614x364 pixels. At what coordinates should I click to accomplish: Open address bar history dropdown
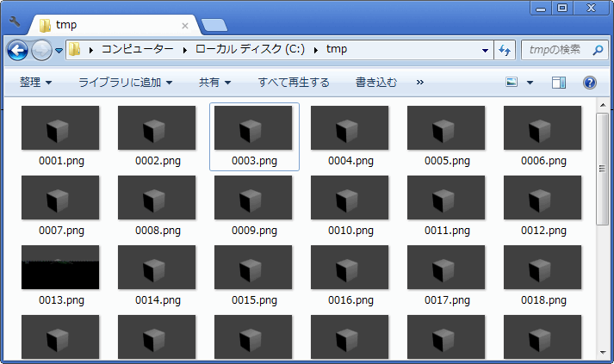tap(485, 50)
